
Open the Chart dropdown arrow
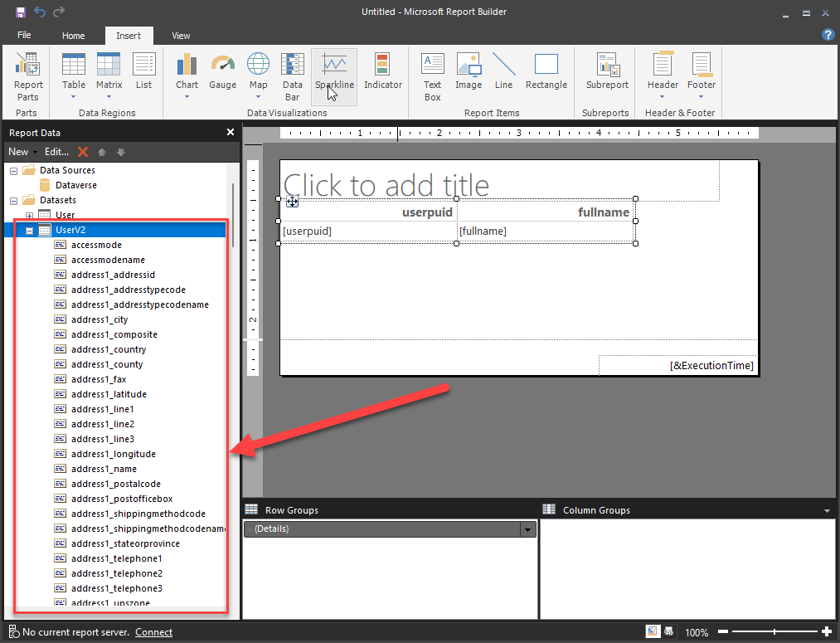click(187, 97)
